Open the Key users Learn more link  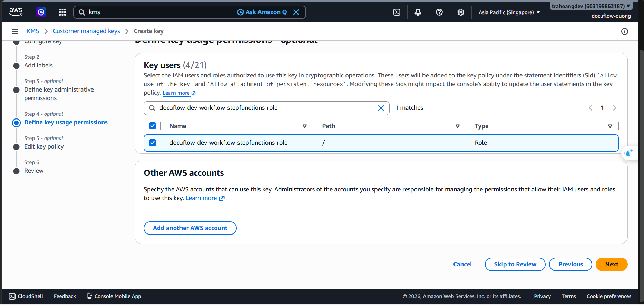click(179, 93)
